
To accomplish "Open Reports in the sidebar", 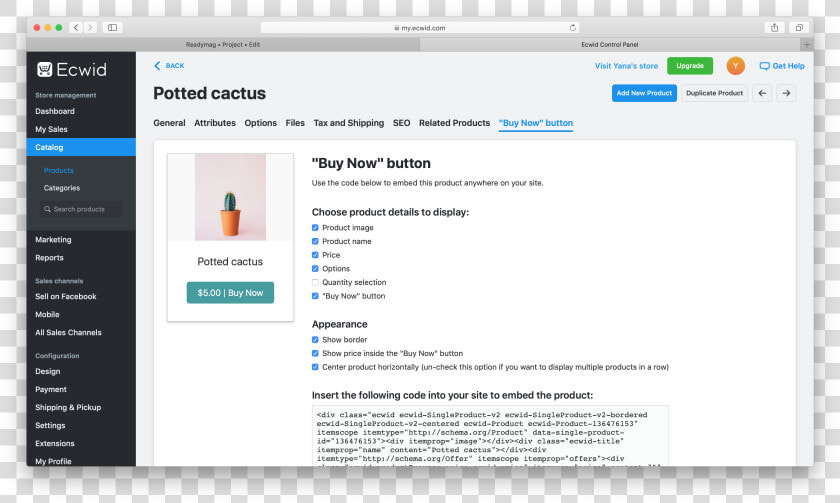I will [49, 258].
